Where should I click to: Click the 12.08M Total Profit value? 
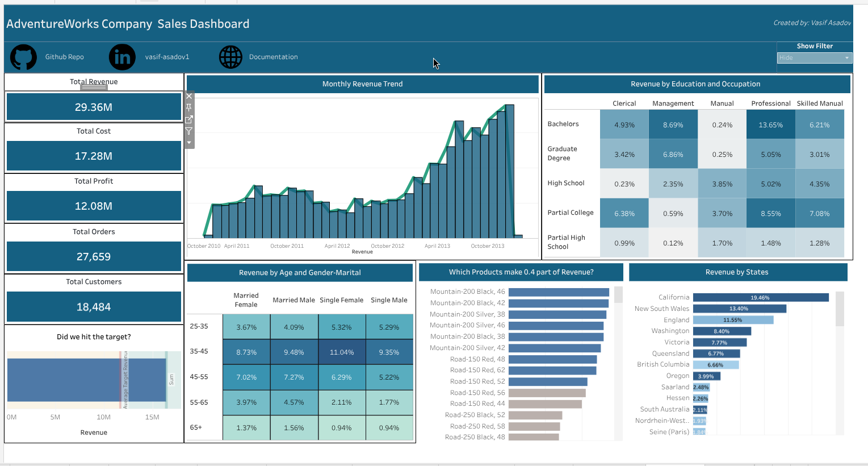(94, 206)
